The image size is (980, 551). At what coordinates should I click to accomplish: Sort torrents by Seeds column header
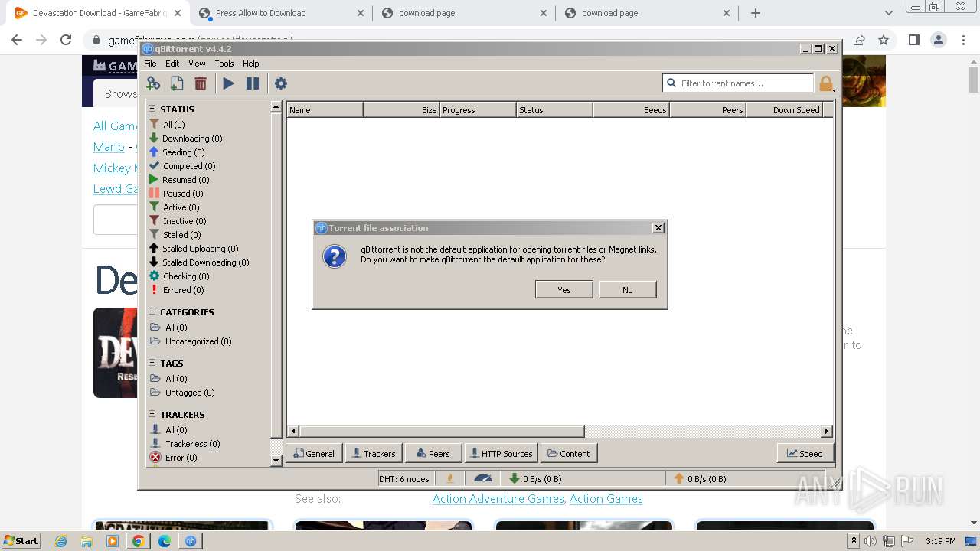coord(631,110)
